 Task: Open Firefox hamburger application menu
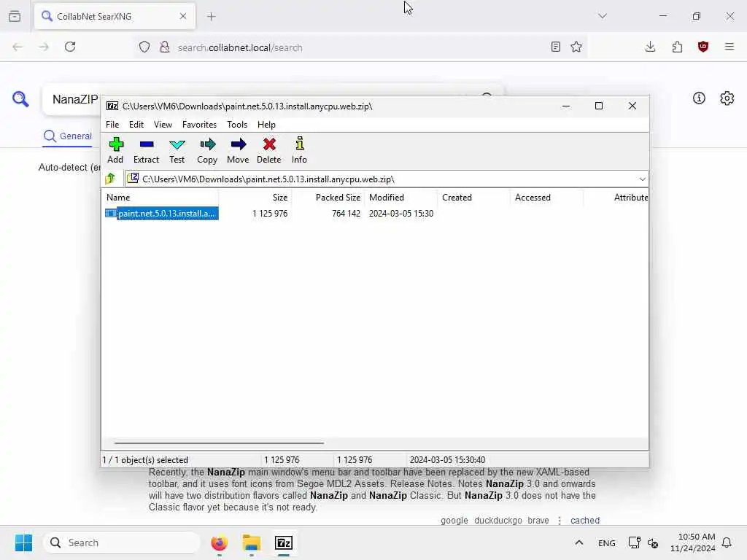pyautogui.click(x=729, y=47)
